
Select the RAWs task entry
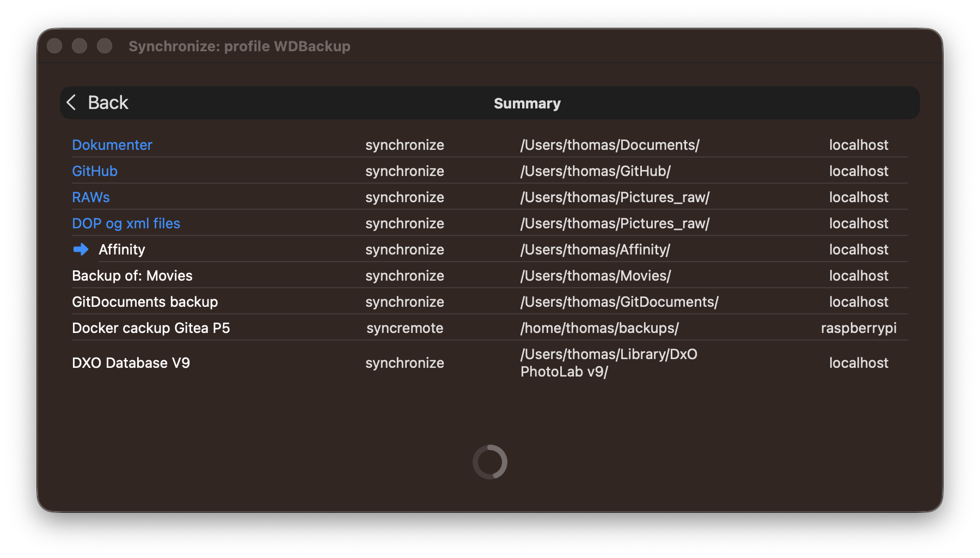(91, 197)
